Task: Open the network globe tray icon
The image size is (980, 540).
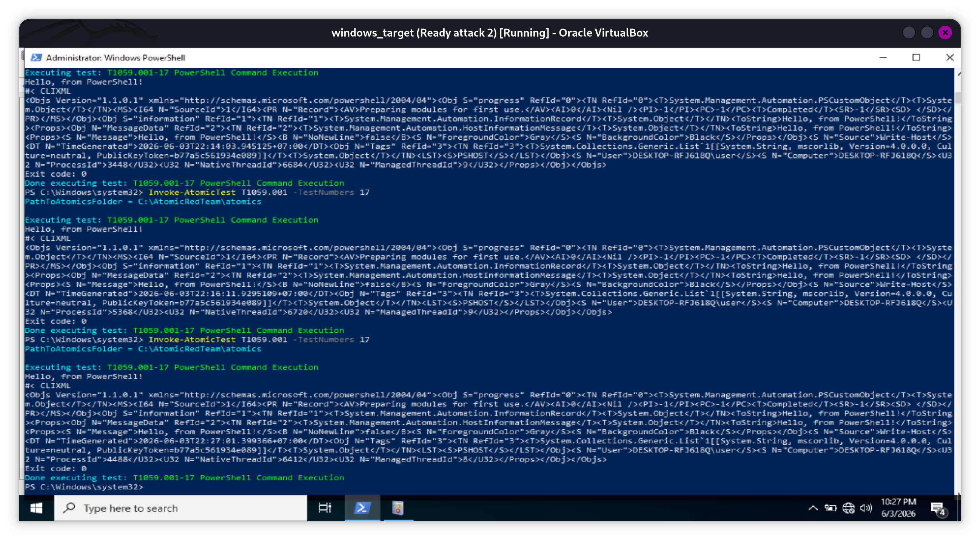Action: (848, 508)
